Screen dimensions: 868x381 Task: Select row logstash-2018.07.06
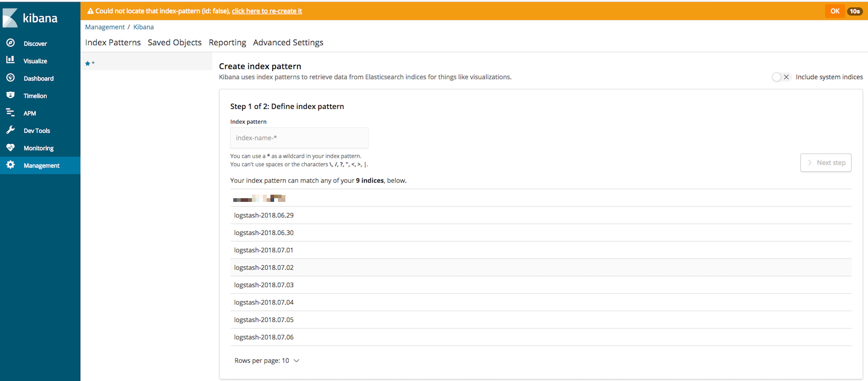click(541, 337)
